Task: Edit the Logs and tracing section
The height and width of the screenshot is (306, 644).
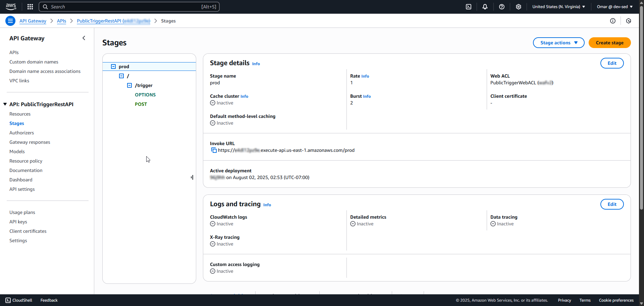Action: click(612, 204)
